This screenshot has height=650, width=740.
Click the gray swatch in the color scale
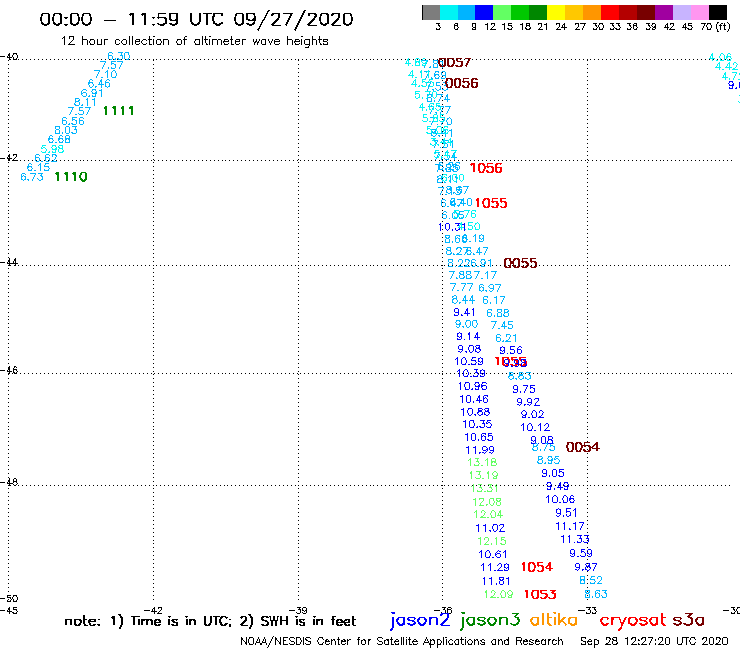pyautogui.click(x=431, y=12)
